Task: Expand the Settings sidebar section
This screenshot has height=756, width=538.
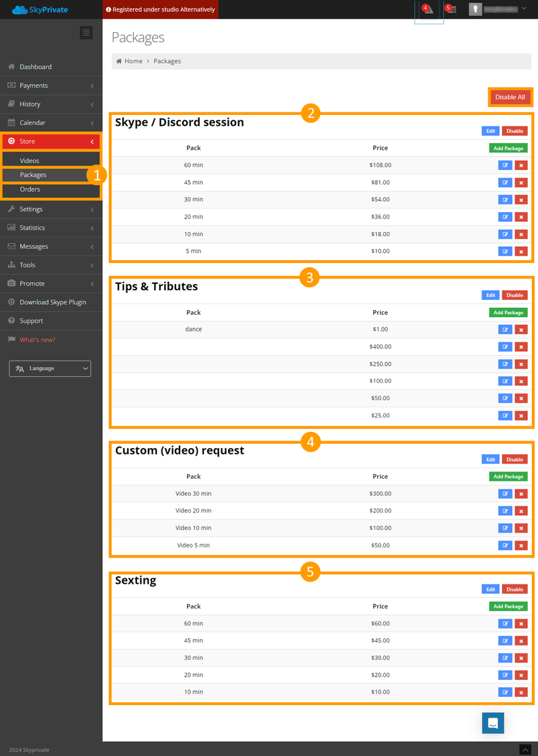Action: pos(50,209)
